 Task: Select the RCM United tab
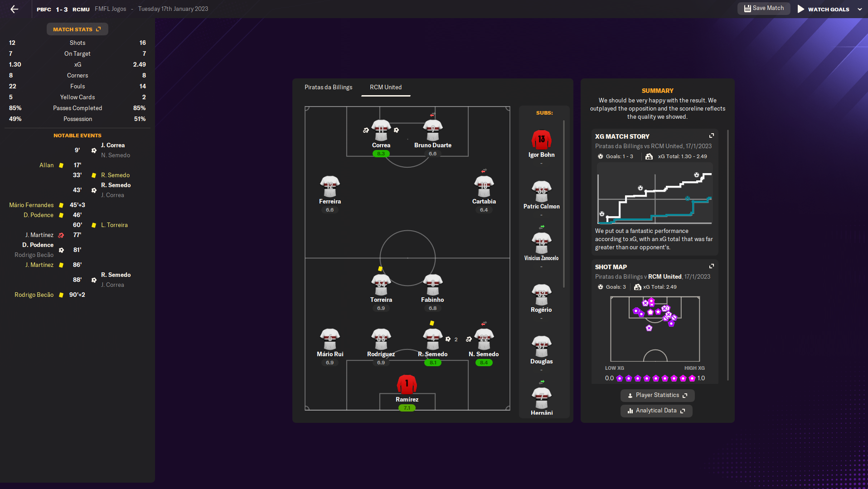(x=385, y=87)
